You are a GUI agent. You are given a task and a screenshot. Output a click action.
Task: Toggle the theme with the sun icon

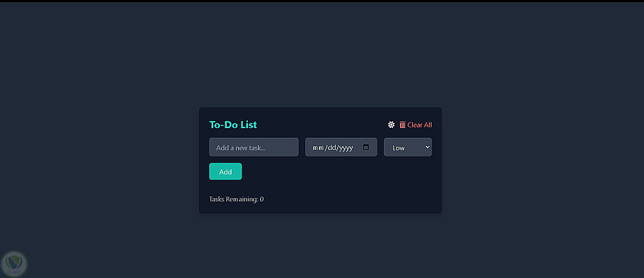coord(391,125)
